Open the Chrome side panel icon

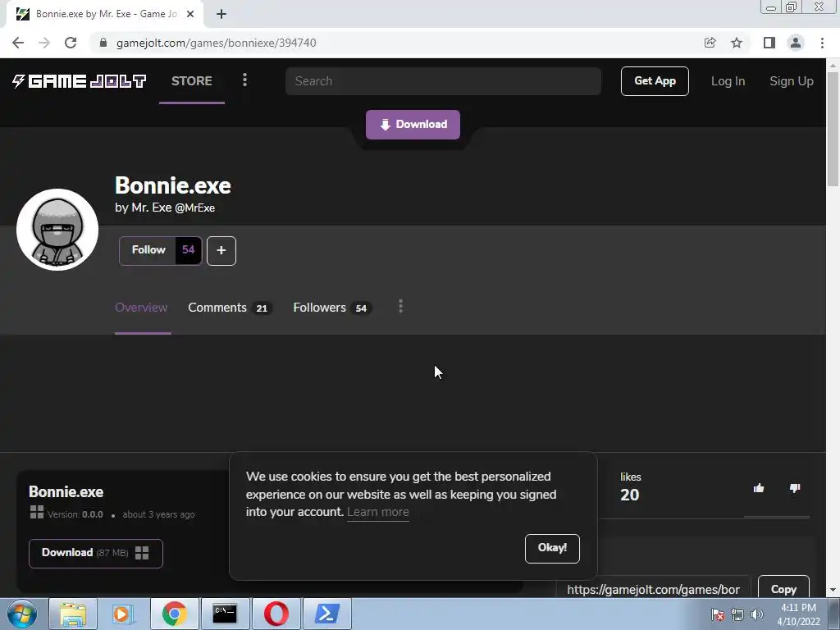tap(769, 43)
